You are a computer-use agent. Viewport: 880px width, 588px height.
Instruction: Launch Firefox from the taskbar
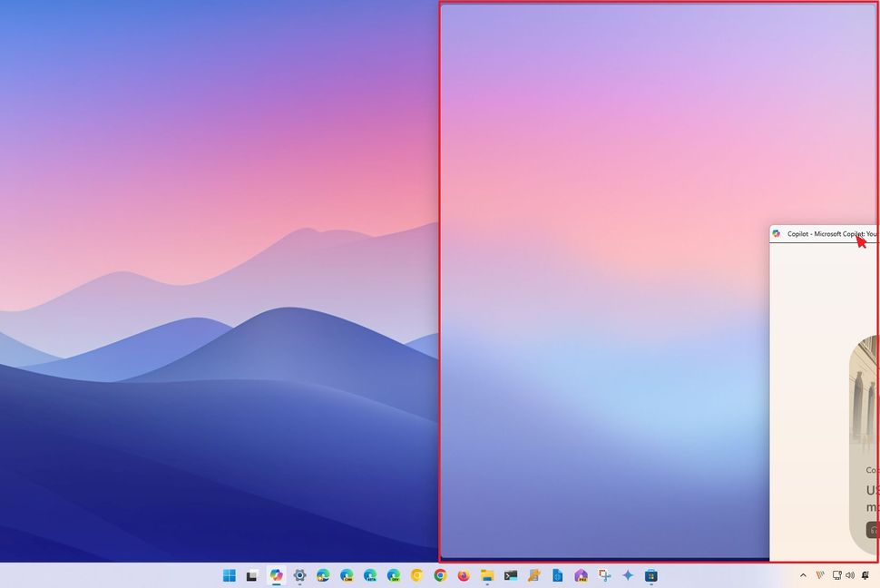(x=464, y=574)
